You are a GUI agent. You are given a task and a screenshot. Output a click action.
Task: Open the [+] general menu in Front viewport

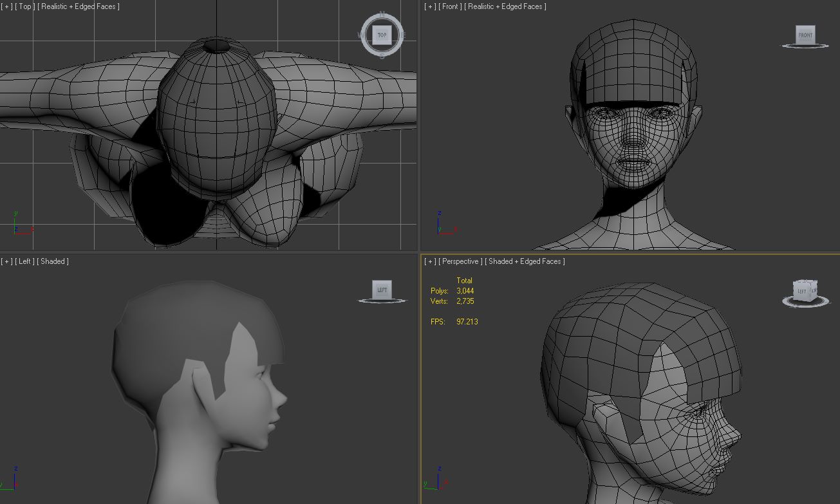(430, 6)
